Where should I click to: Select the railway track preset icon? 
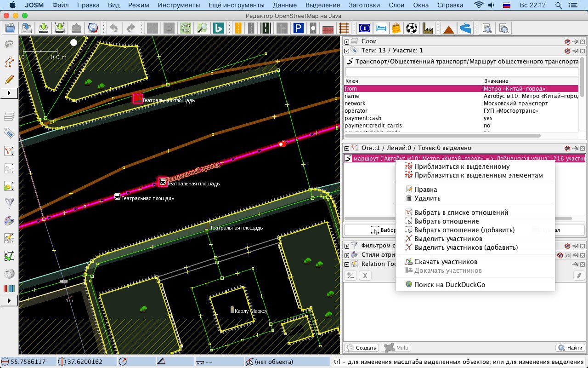click(344, 28)
